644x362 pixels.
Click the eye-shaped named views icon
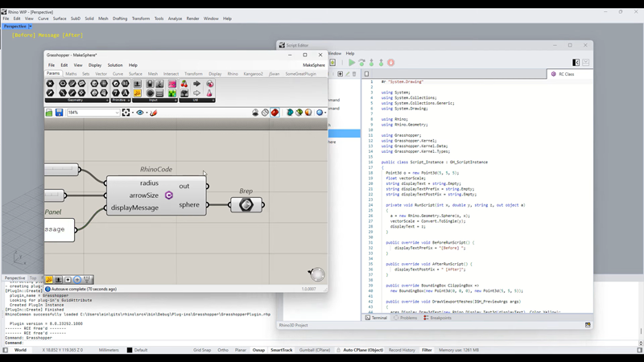140,113
